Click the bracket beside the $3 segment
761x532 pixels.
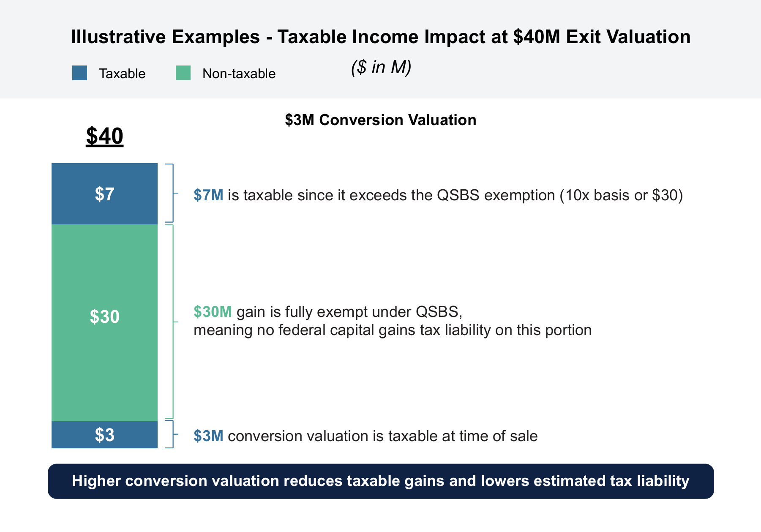coord(172,434)
